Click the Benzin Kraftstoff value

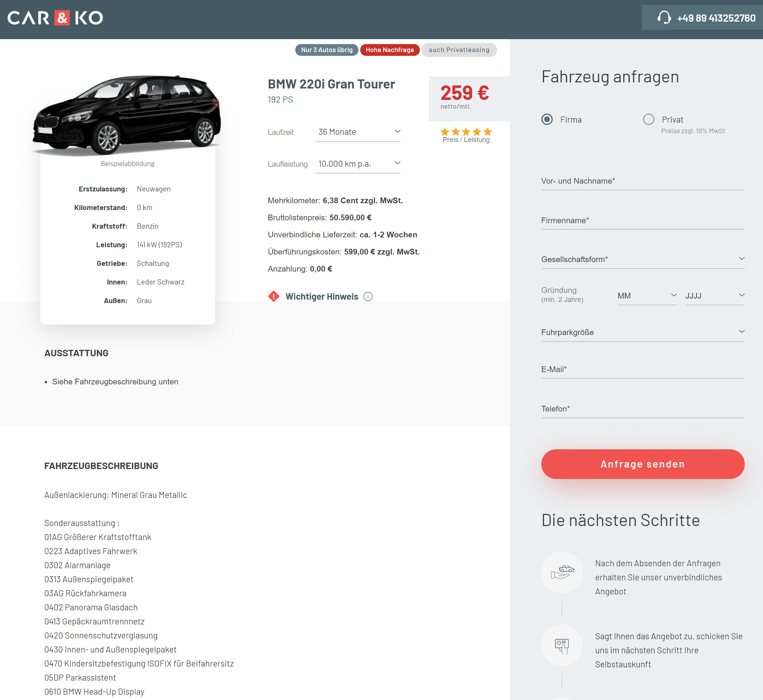(x=148, y=226)
